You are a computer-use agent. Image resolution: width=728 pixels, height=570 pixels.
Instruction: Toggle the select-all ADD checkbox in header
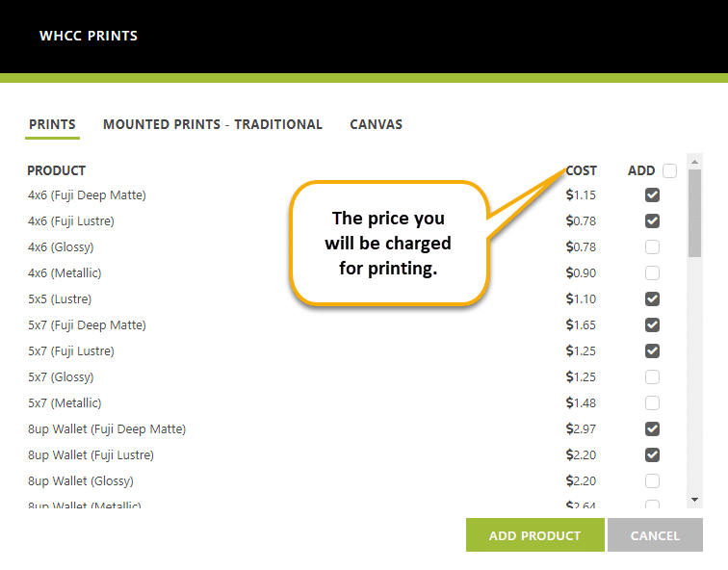coord(669,170)
